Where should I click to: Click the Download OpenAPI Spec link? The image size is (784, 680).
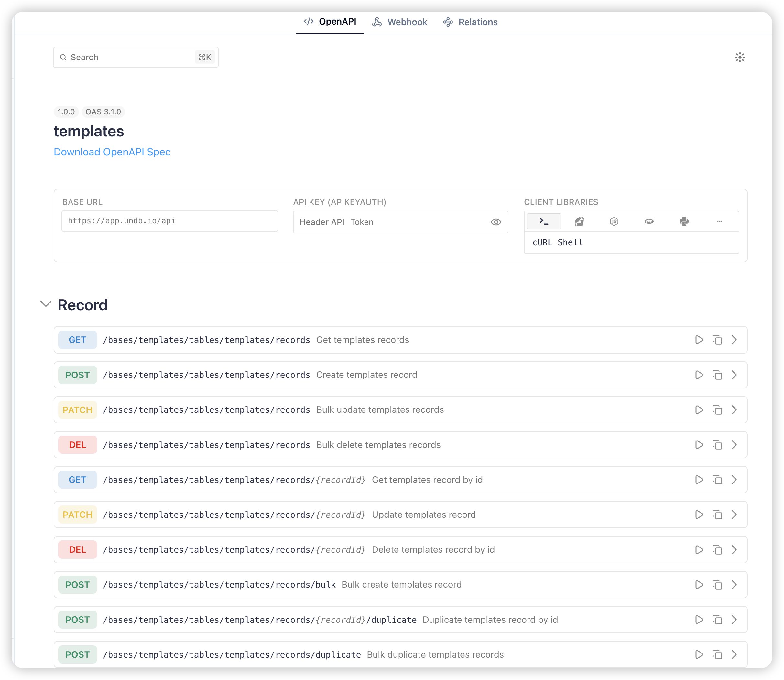click(112, 152)
